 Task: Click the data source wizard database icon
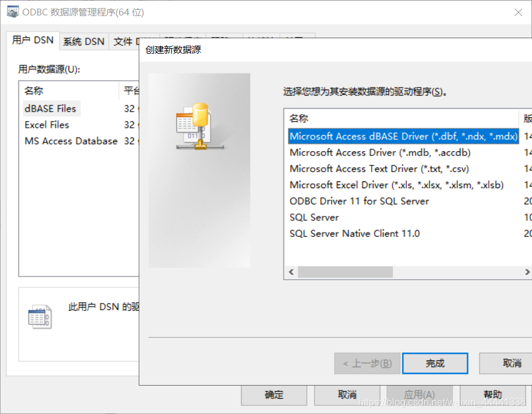click(200, 126)
